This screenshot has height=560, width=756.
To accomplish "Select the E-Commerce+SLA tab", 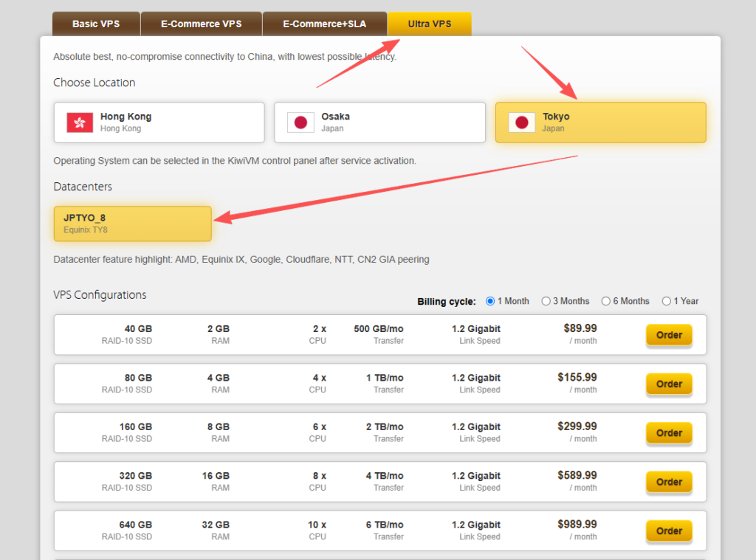I will [x=324, y=24].
